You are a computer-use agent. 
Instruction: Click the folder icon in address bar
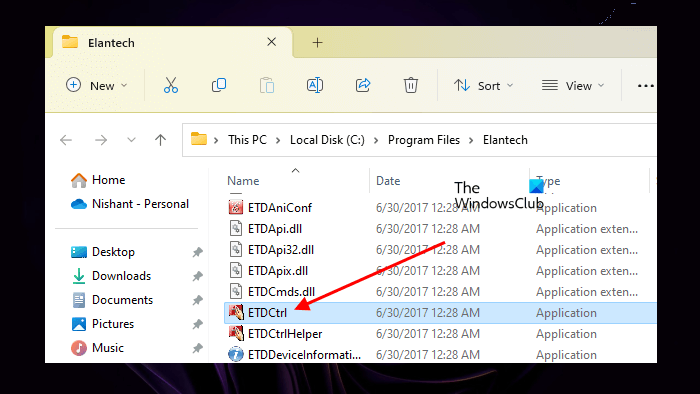click(x=199, y=139)
